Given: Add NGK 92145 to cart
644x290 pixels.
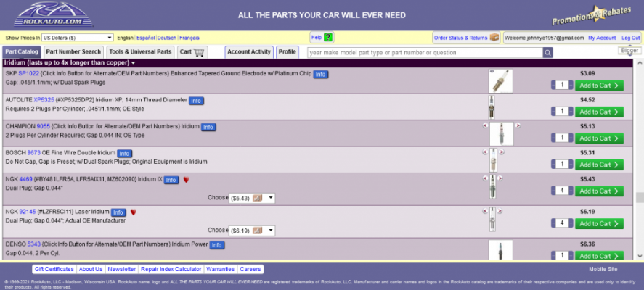Looking at the screenshot, I should pos(599,223).
